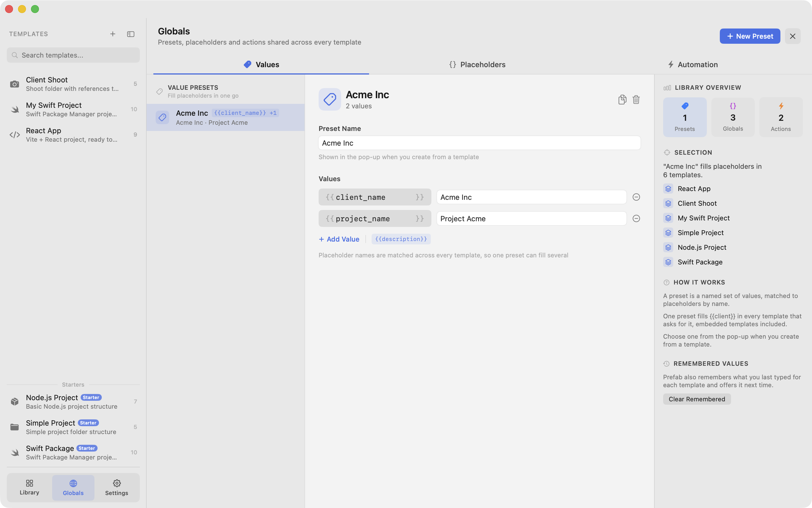
Task: Select the Acme Inc preset row
Action: point(226,117)
